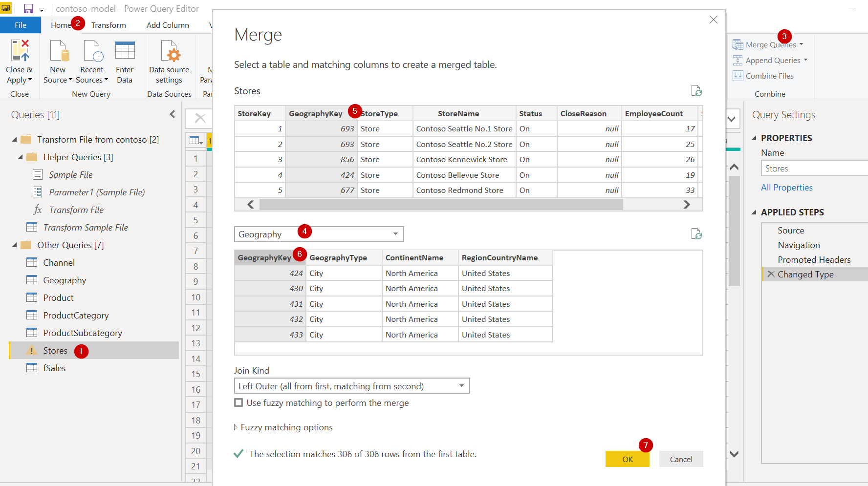Open the Join Kind dropdown
868x486 pixels.
(x=459, y=386)
